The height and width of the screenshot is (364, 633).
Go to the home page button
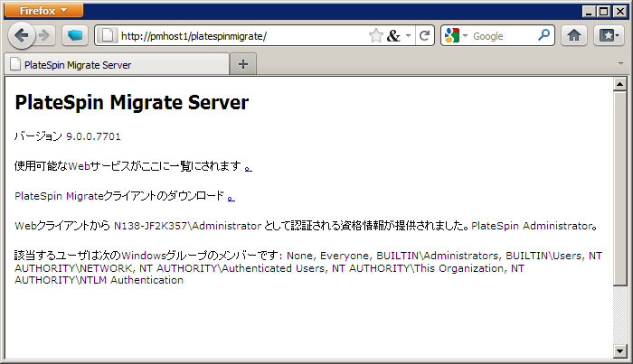click(573, 36)
